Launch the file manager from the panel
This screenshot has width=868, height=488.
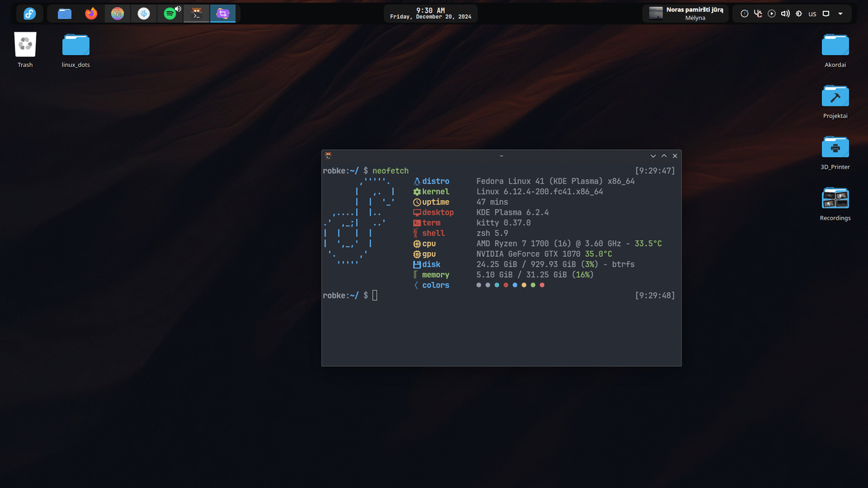click(x=64, y=14)
